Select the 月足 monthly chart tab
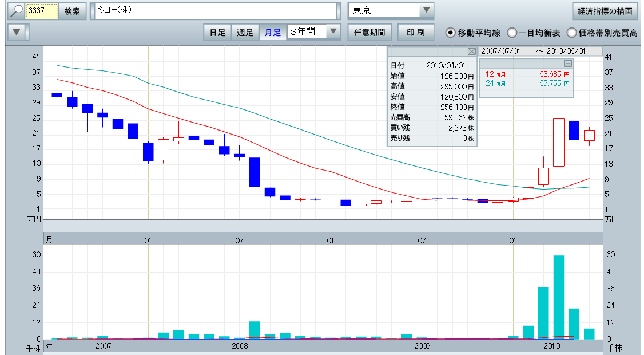 273,33
